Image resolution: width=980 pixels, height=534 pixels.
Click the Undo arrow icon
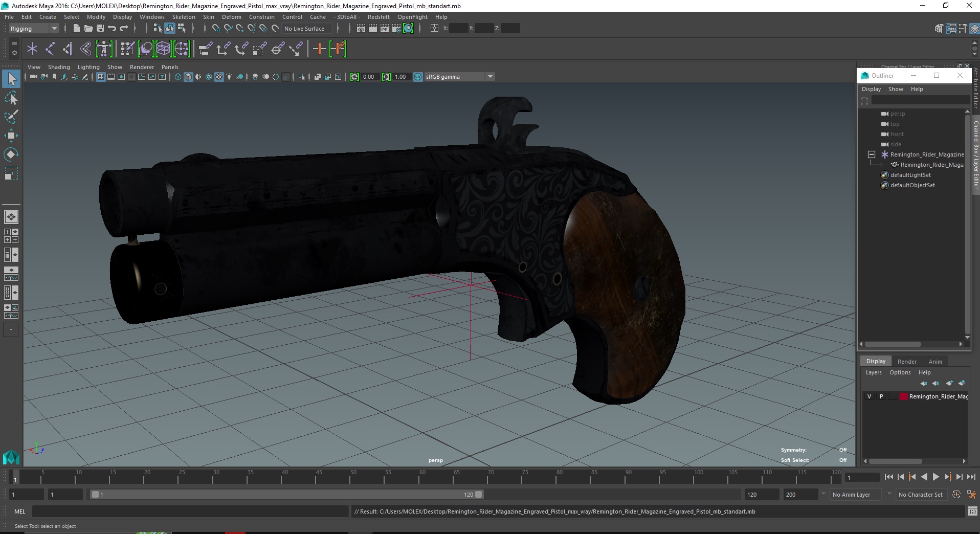pos(112,29)
